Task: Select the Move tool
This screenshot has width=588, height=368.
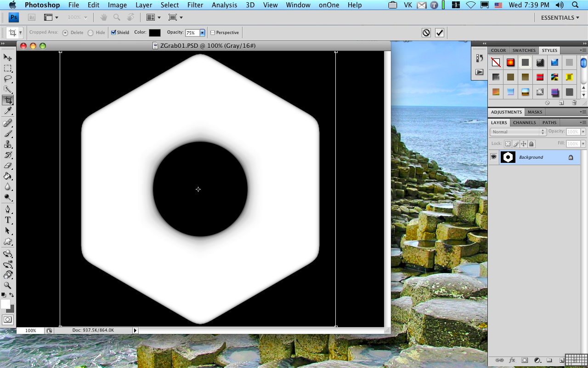Action: [8, 57]
